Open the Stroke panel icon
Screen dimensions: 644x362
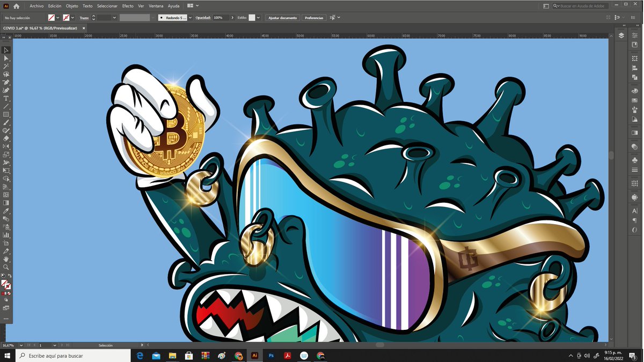click(x=635, y=169)
